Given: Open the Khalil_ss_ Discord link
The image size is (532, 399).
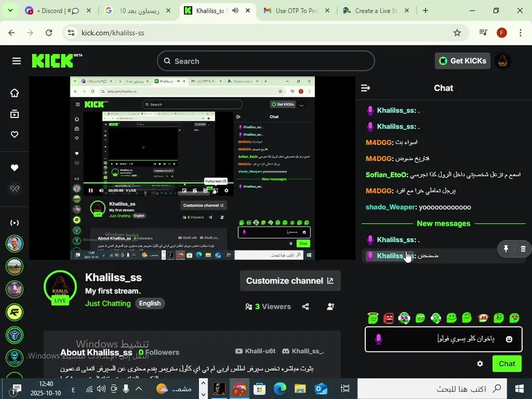Looking at the screenshot, I should 303,351.
